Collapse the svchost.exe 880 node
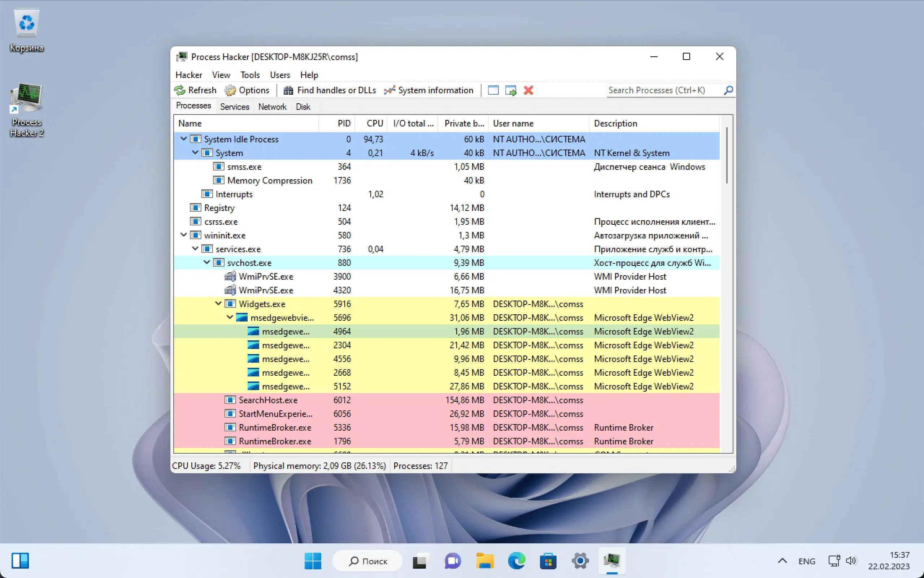The width and height of the screenshot is (924, 578). point(206,262)
